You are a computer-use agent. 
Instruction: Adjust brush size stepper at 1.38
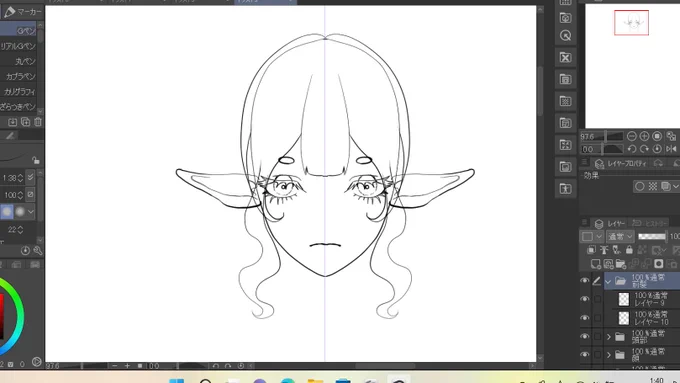point(20,178)
